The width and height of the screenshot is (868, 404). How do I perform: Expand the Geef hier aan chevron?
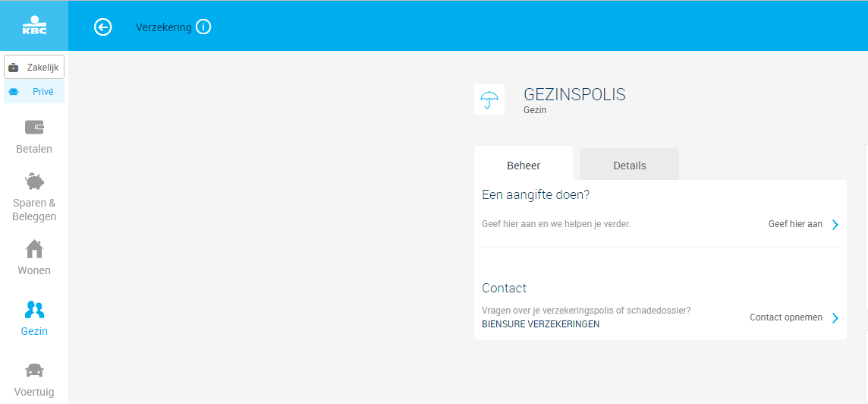835,225
